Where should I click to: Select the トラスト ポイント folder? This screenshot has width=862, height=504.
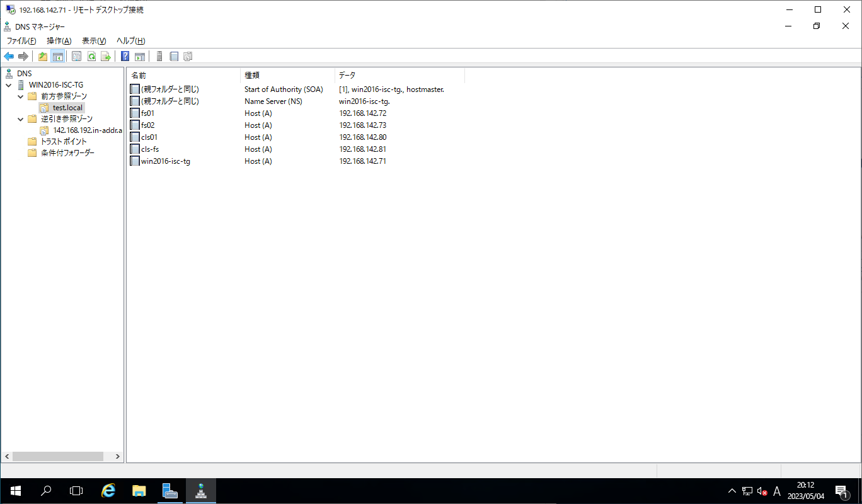tap(64, 142)
